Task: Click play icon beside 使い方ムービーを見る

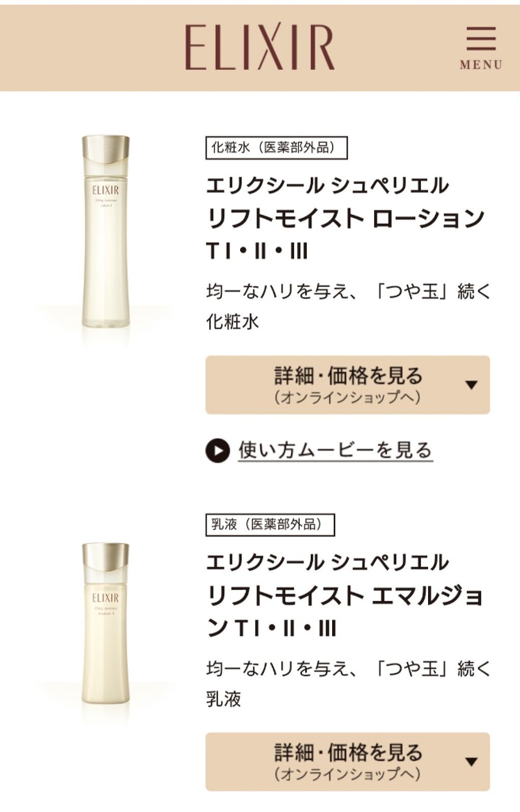Action: [x=217, y=450]
